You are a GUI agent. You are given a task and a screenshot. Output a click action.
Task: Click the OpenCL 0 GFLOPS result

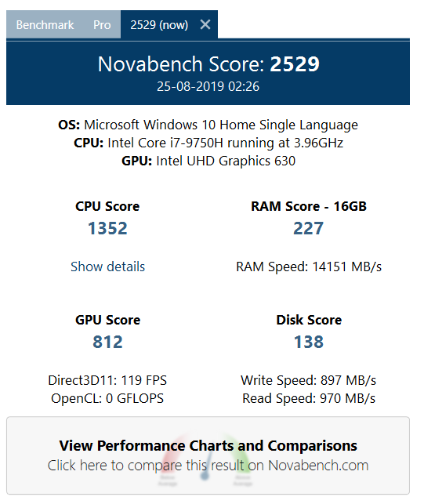[x=107, y=398]
